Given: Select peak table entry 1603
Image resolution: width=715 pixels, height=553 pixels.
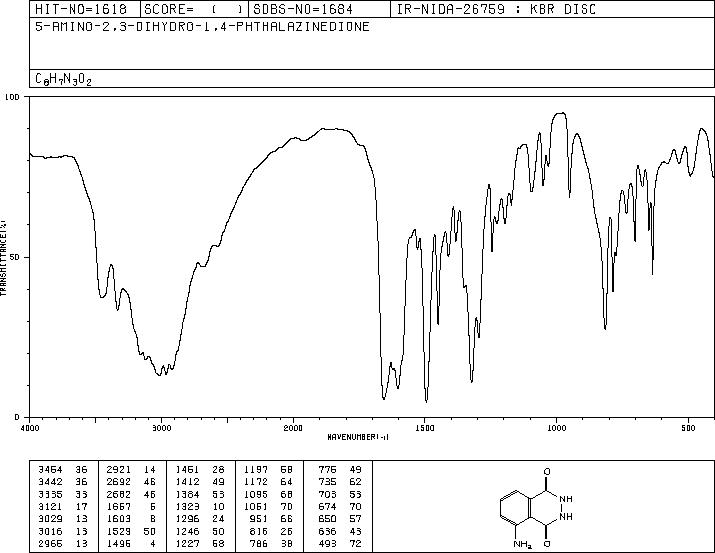Looking at the screenshot, I should 119,519.
